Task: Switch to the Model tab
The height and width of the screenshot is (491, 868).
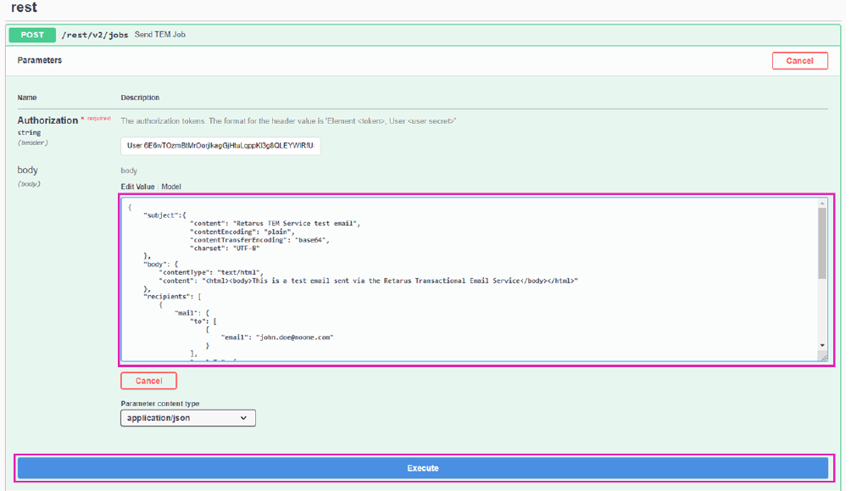Action: [x=171, y=187]
